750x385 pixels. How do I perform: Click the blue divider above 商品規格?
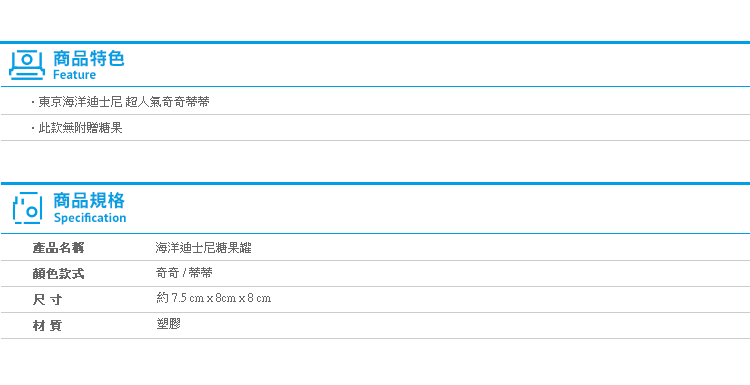pyautogui.click(x=375, y=183)
